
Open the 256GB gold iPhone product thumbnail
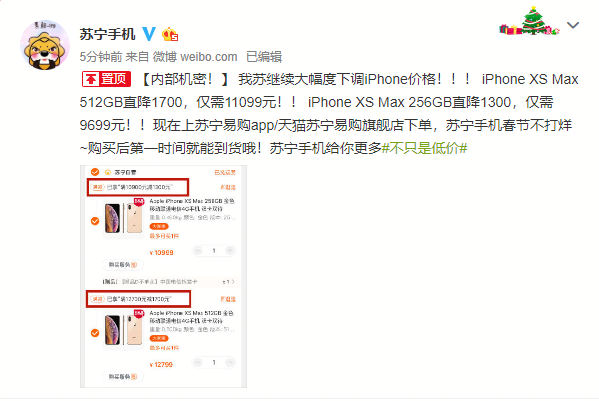123,218
